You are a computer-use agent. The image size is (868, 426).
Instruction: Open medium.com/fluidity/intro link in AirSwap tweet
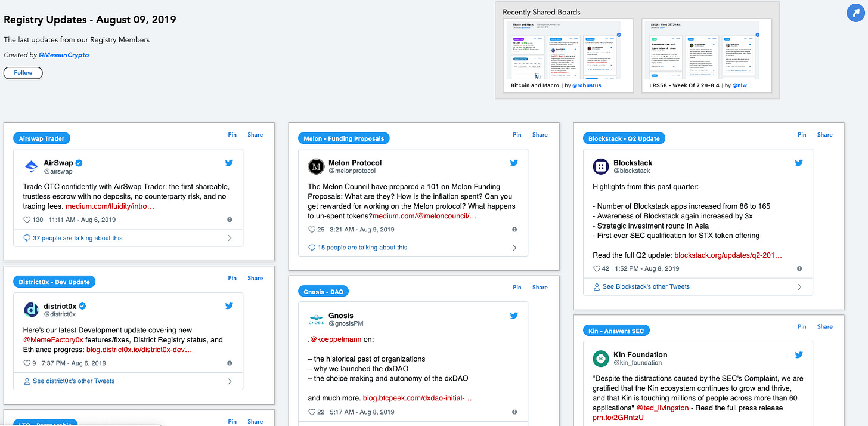110,206
